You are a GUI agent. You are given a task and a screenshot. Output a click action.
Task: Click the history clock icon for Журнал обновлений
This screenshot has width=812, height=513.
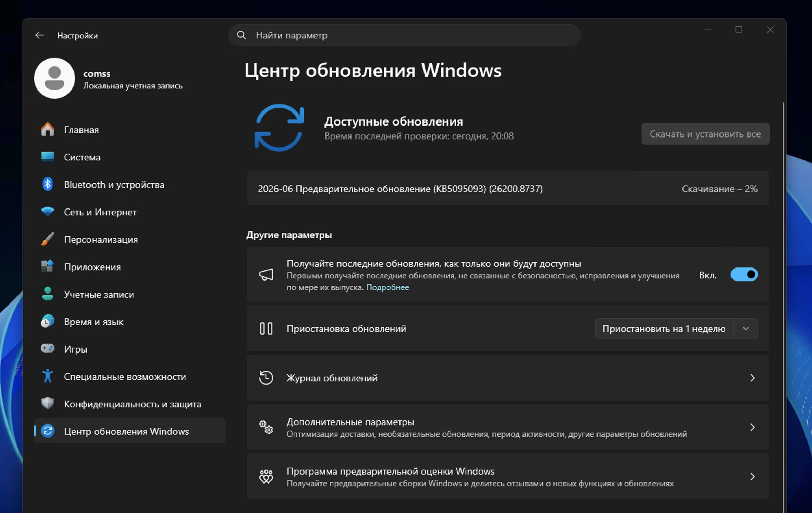point(266,378)
